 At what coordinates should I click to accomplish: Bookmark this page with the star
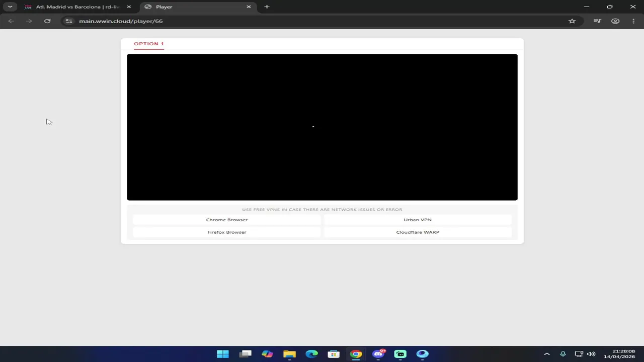click(572, 21)
